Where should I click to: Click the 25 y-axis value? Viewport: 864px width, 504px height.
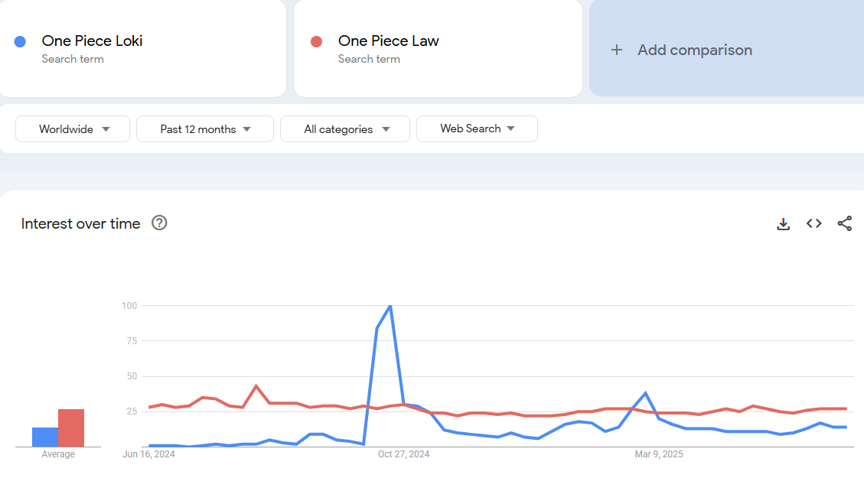click(x=132, y=411)
